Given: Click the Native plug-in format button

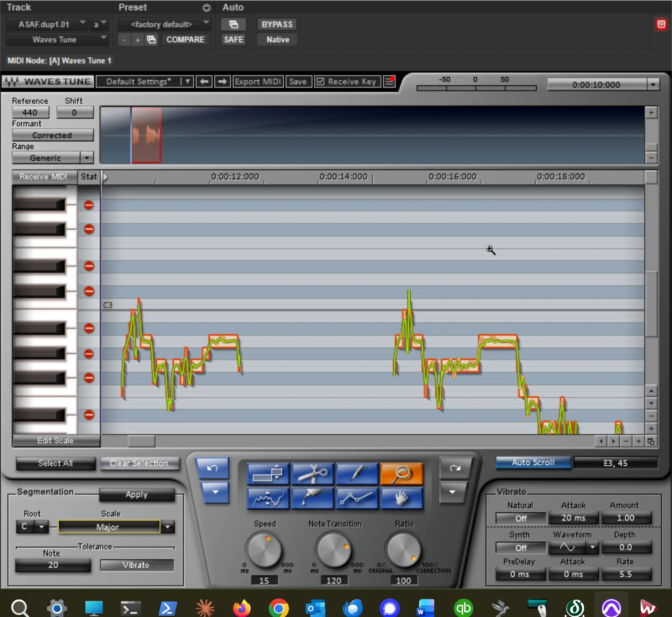Looking at the screenshot, I should tap(278, 40).
